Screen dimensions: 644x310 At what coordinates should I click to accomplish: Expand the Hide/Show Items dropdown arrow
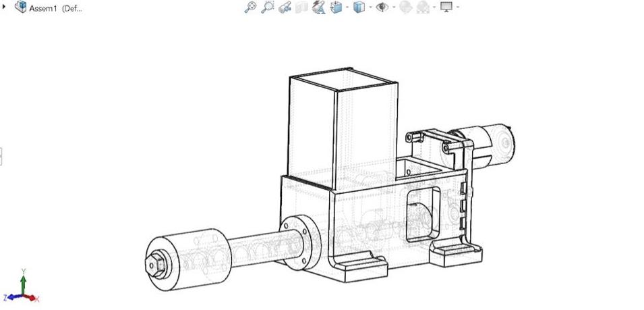click(x=394, y=7)
